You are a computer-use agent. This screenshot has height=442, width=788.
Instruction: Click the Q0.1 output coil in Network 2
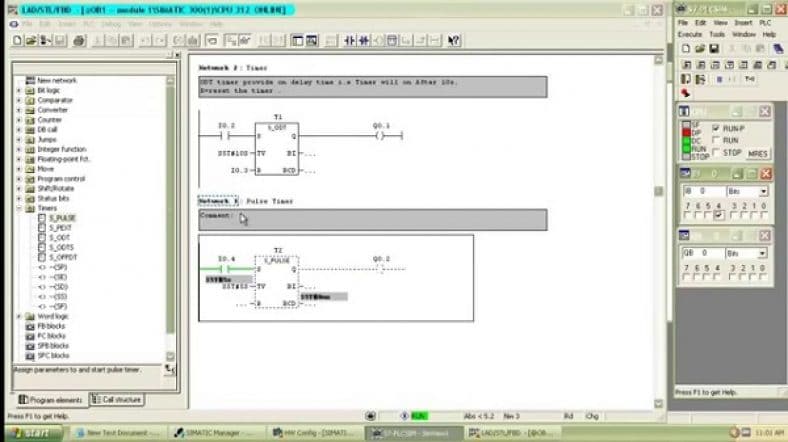tap(380, 136)
